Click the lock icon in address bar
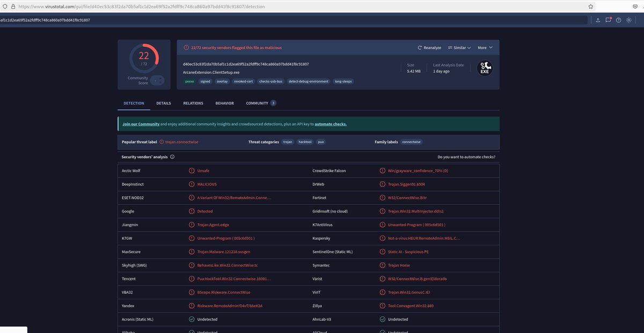Screen dimensions: 644x333 (13, 6)
